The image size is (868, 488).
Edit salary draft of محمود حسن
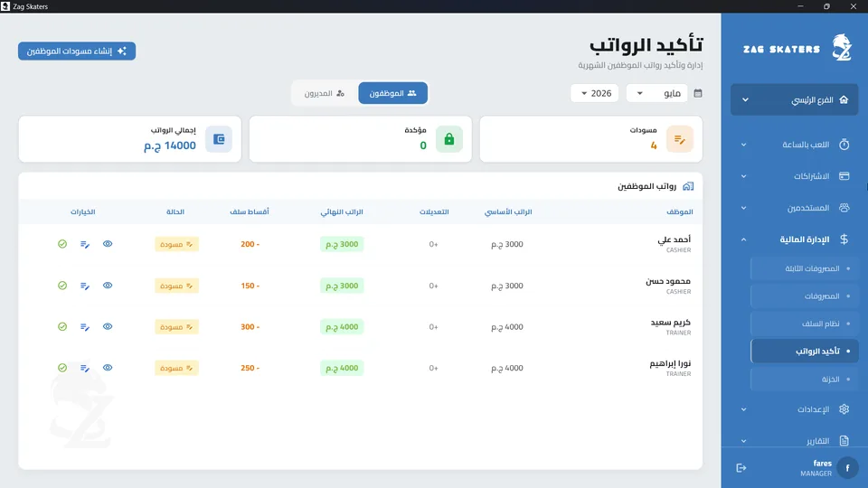pyautogui.click(x=85, y=286)
